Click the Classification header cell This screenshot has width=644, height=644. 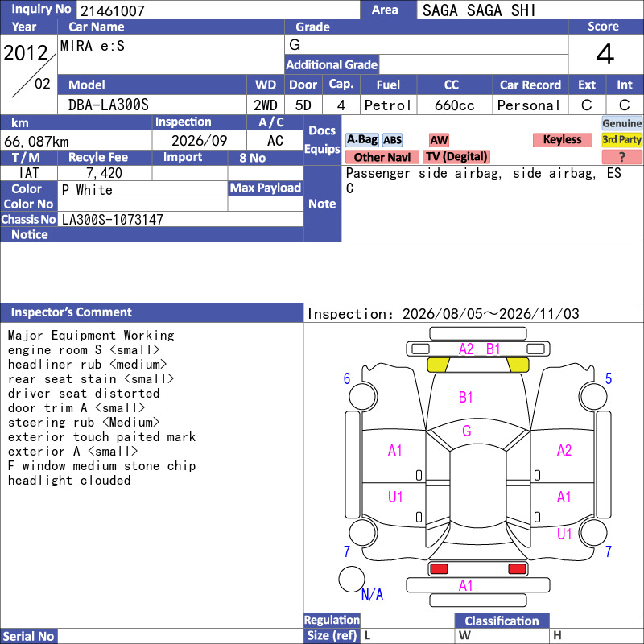(502, 621)
